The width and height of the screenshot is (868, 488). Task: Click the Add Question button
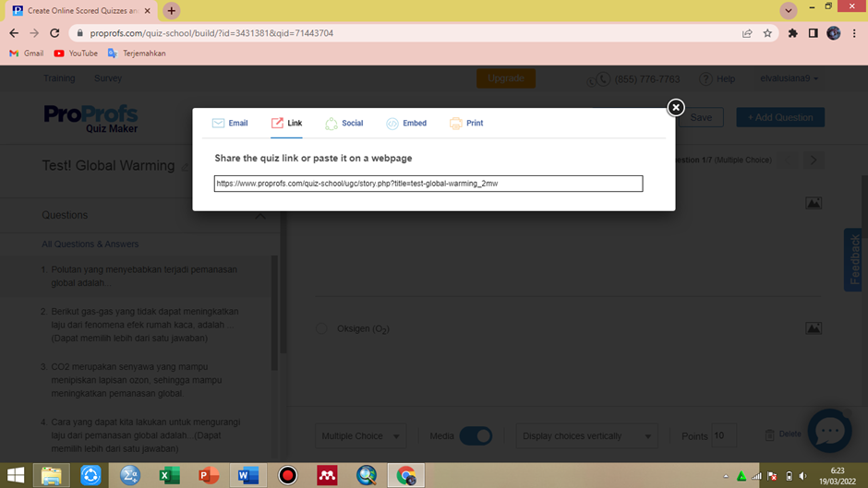click(780, 117)
